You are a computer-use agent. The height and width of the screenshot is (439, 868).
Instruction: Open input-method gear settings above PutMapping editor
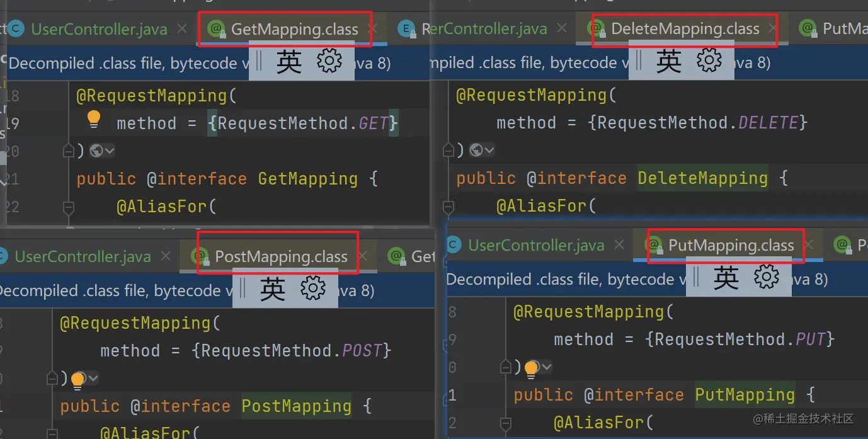click(x=767, y=277)
